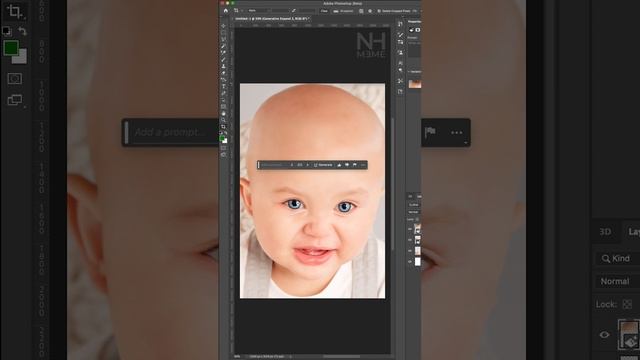Click thumbs up icon in contextual task bar

339,165
